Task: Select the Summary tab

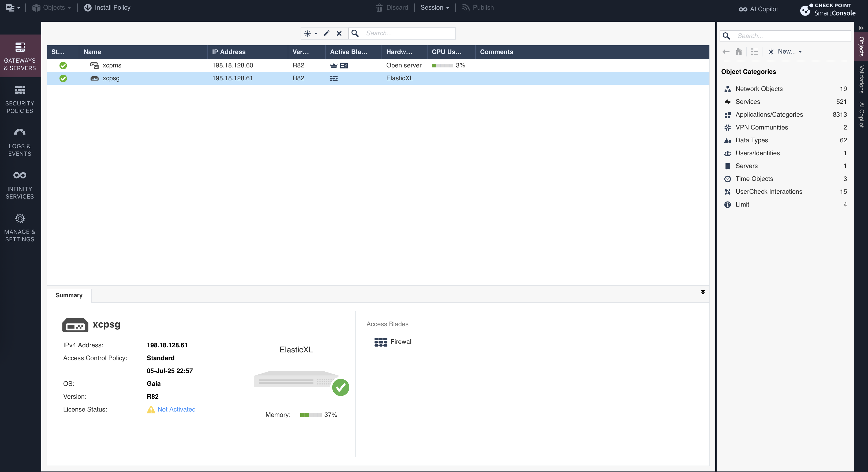Action: 69,295
